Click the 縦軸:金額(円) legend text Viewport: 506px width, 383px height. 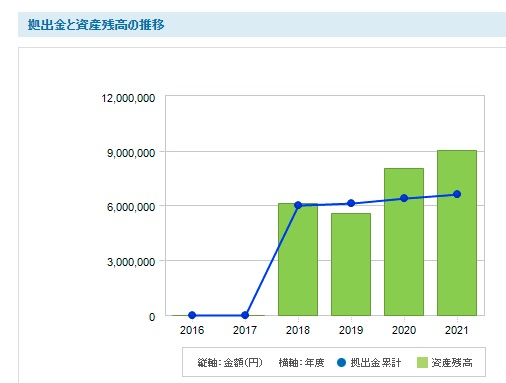point(230,363)
